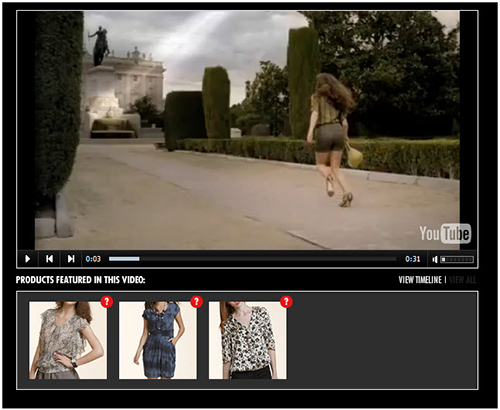This screenshot has height=410, width=500.
Task: Click the red question mark on blue dress
Action: click(x=197, y=302)
